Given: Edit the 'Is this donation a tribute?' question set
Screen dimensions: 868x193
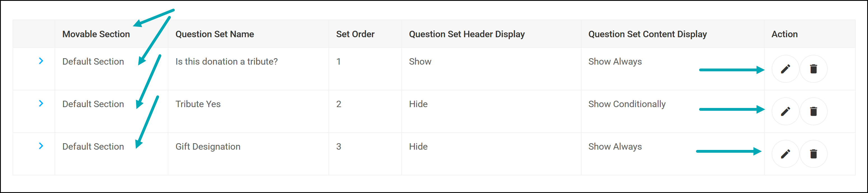Looking at the screenshot, I should point(785,69).
